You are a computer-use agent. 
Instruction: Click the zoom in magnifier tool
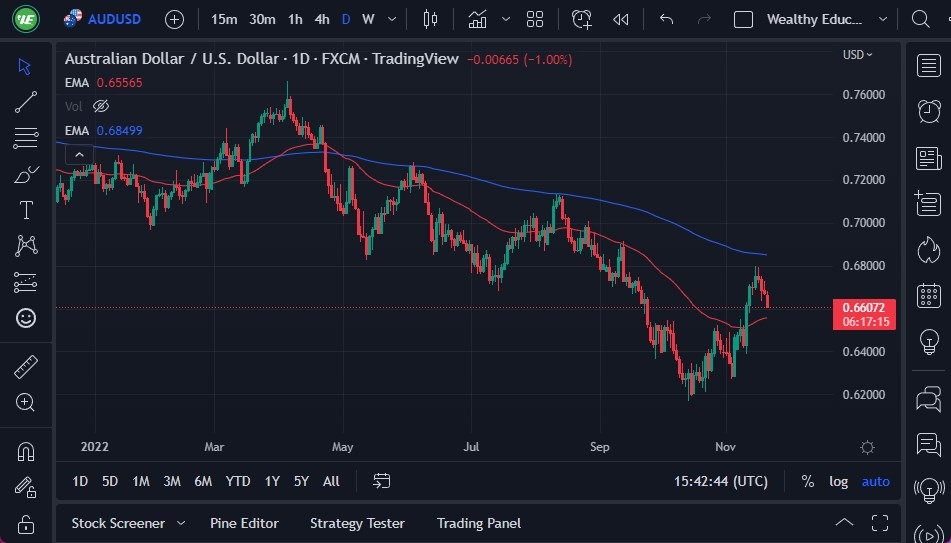[x=26, y=402]
